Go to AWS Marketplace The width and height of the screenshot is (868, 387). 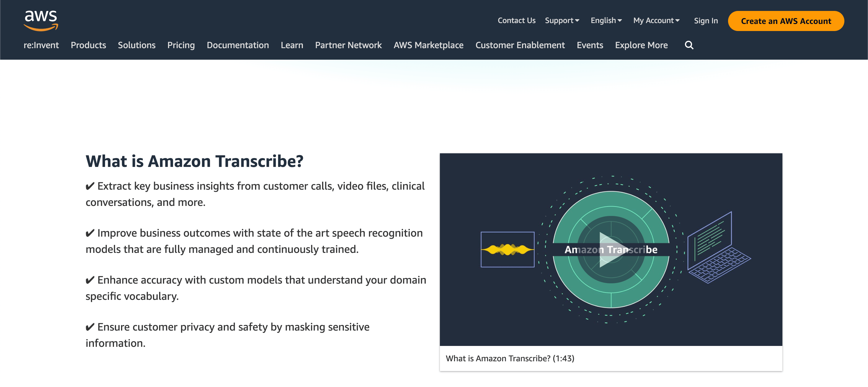point(428,45)
